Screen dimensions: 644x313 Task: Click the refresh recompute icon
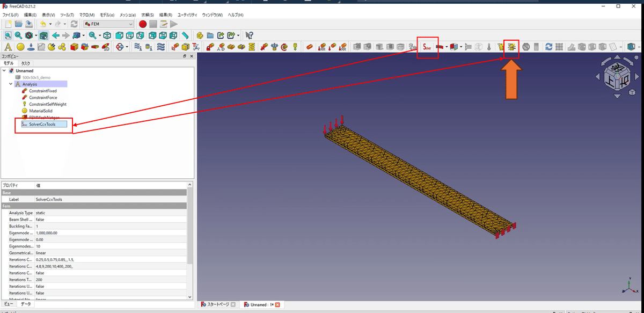point(74,24)
